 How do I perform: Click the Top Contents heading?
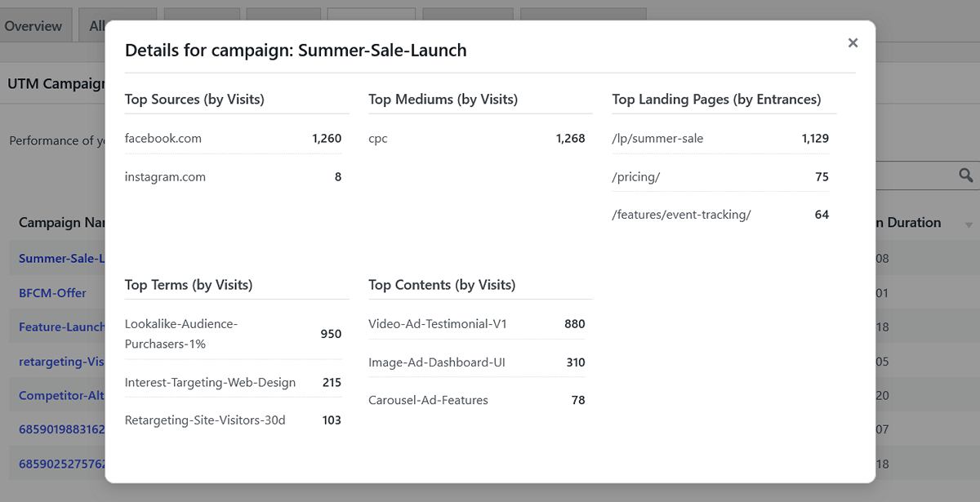(x=442, y=284)
